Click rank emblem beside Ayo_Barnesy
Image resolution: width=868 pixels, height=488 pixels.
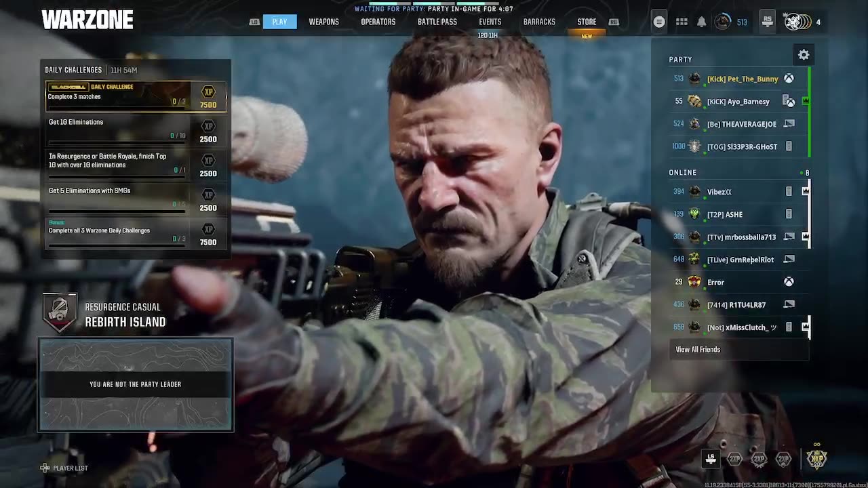point(694,101)
